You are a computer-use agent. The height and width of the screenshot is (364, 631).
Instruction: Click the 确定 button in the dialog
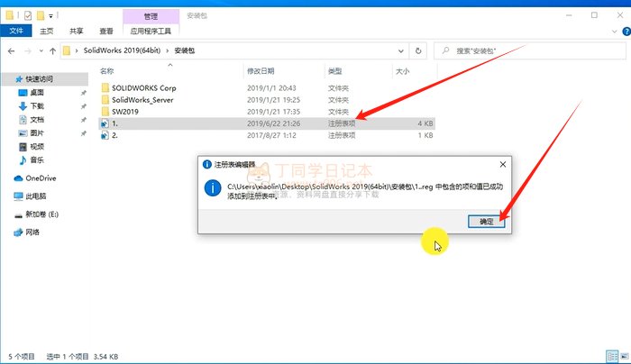[x=486, y=221]
